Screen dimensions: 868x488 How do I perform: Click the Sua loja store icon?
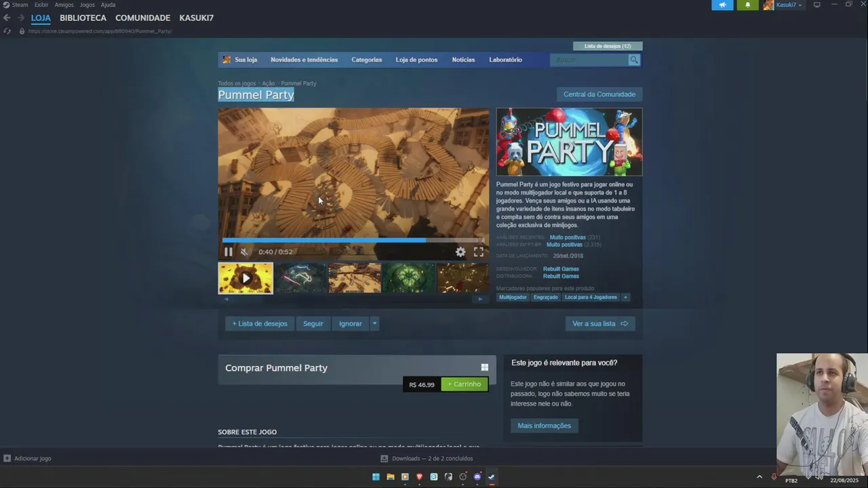(x=226, y=60)
